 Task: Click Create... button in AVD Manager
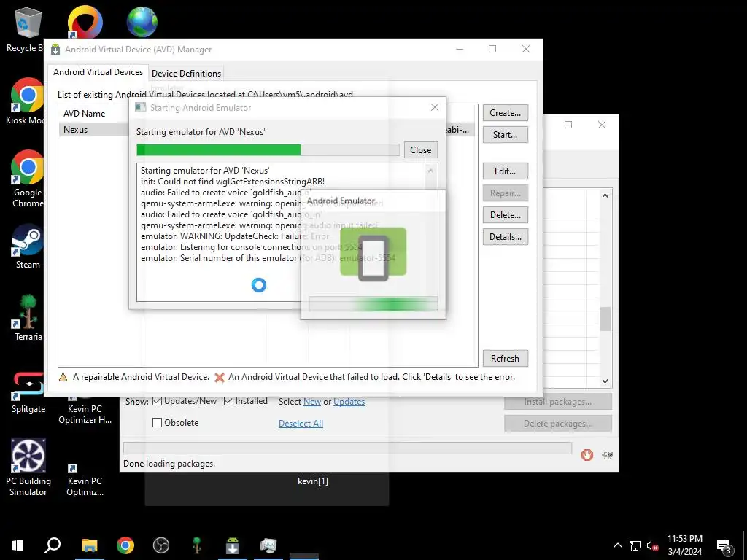tap(505, 113)
